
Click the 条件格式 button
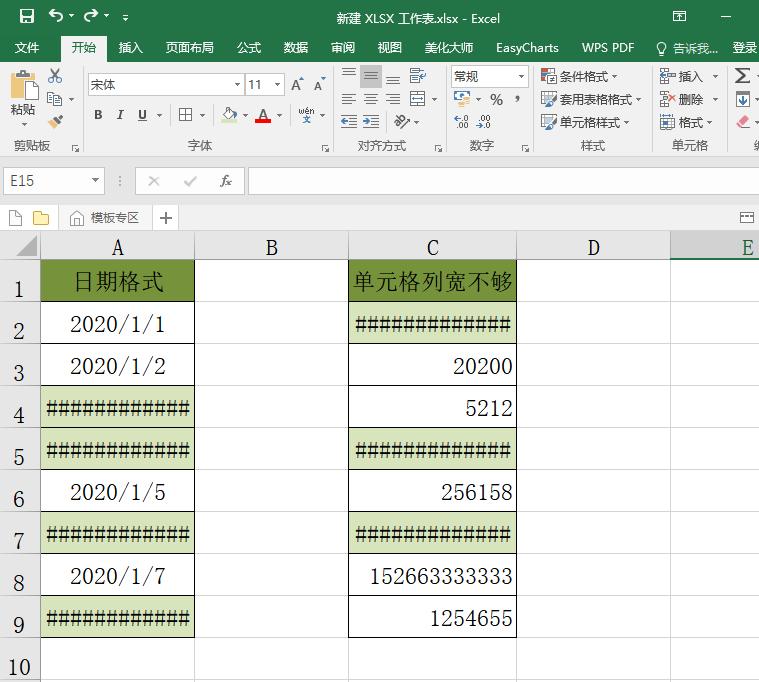click(x=580, y=77)
